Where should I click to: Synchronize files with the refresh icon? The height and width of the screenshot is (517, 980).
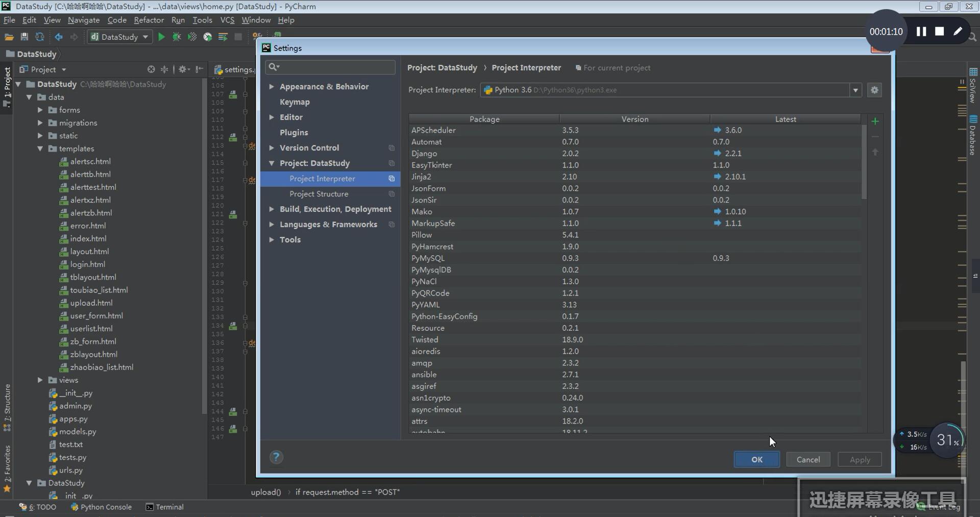(39, 37)
